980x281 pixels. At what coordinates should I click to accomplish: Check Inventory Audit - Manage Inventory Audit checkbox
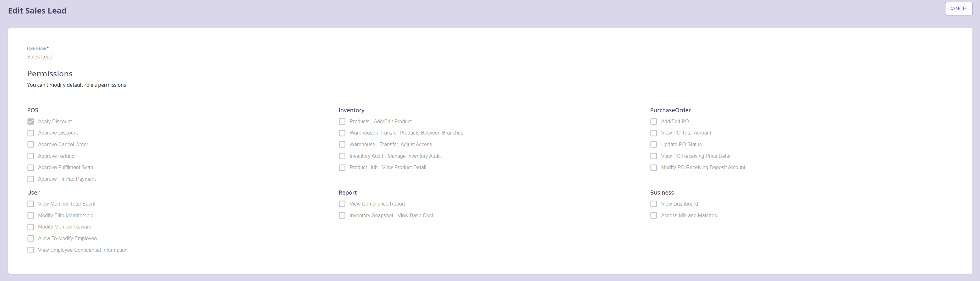point(342,156)
